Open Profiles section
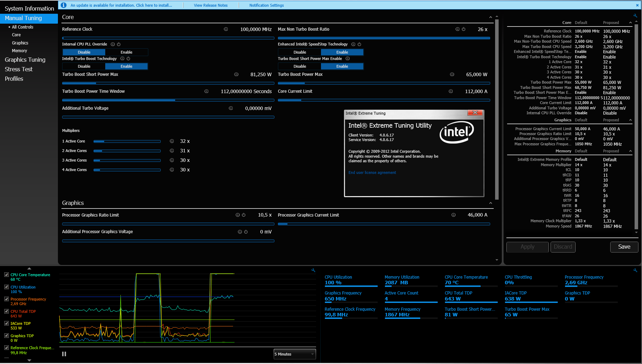The width and height of the screenshot is (642, 364). (14, 79)
